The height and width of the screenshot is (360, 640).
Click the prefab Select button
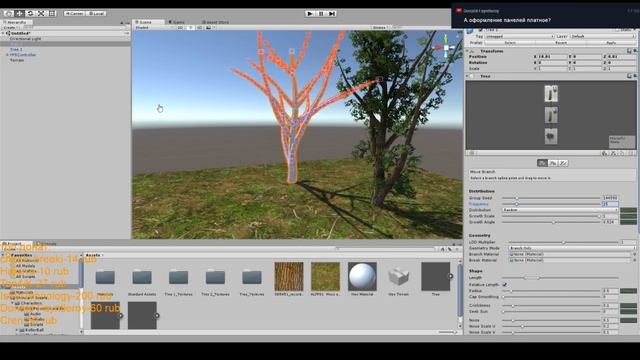click(510, 42)
